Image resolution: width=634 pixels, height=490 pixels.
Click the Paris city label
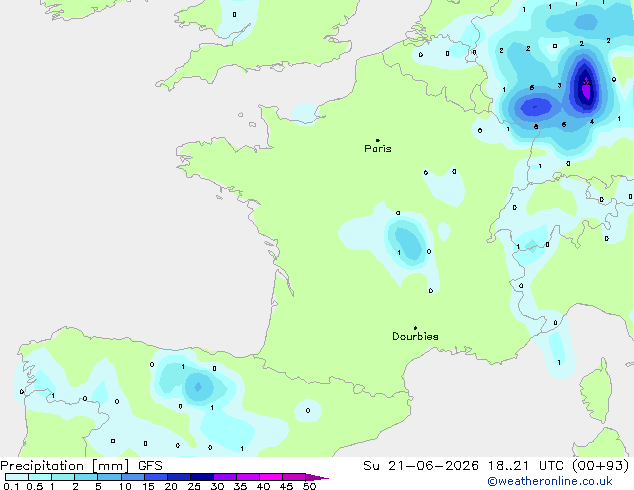click(378, 149)
